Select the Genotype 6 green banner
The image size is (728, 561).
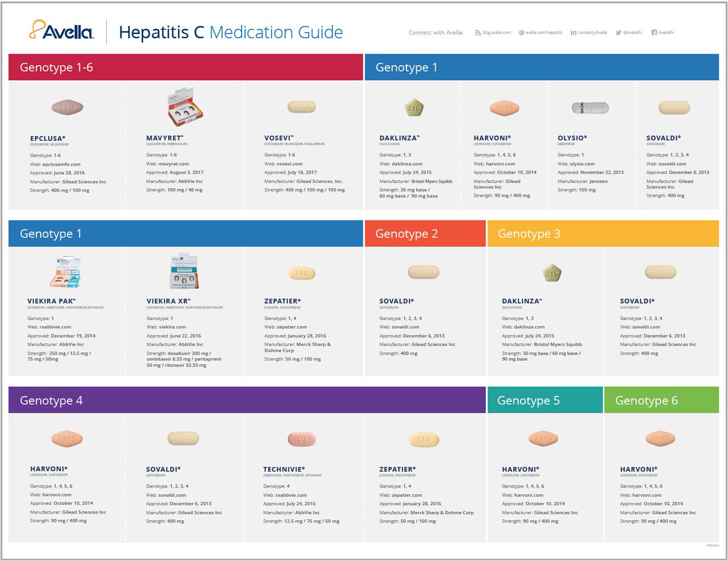pos(662,400)
